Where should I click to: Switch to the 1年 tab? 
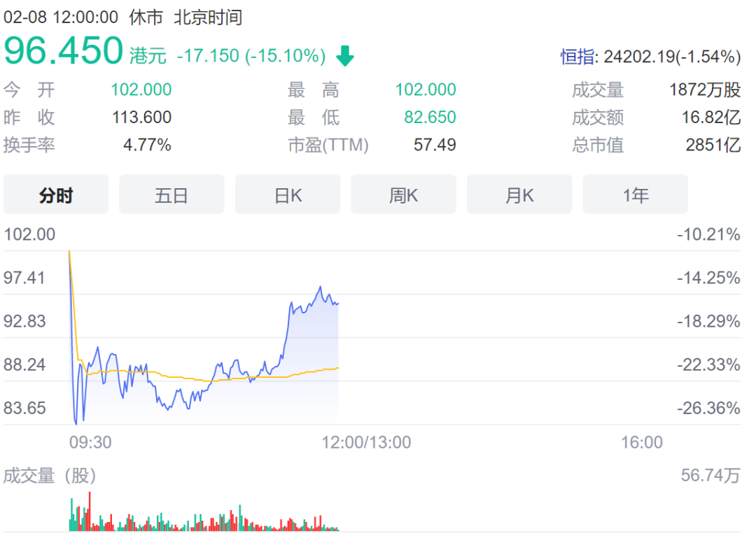pyautogui.click(x=635, y=195)
